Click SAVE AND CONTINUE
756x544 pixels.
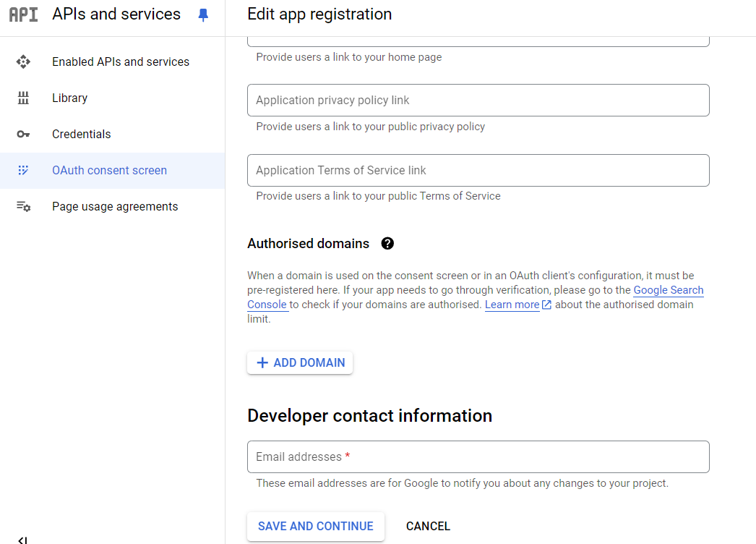316,526
